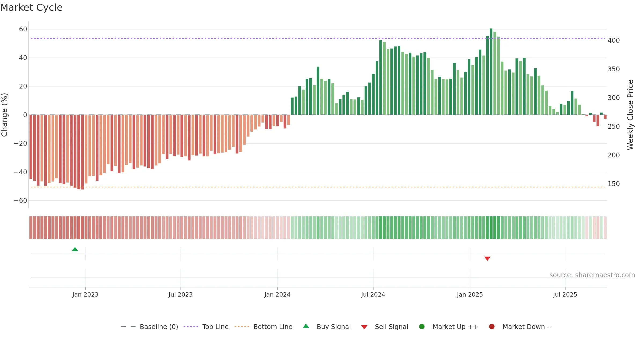Toggle the Market Up ++ legend entry

449,327
